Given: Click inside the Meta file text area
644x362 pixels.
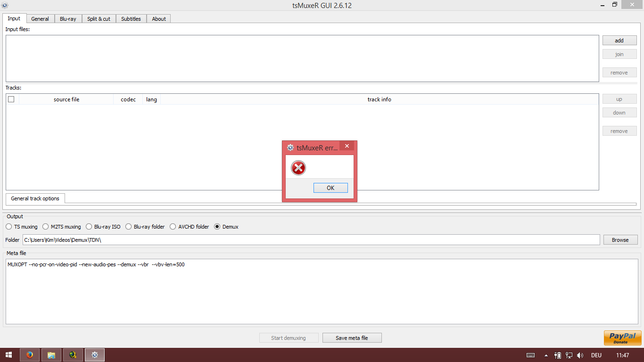Looking at the screenshot, I should [x=322, y=291].
